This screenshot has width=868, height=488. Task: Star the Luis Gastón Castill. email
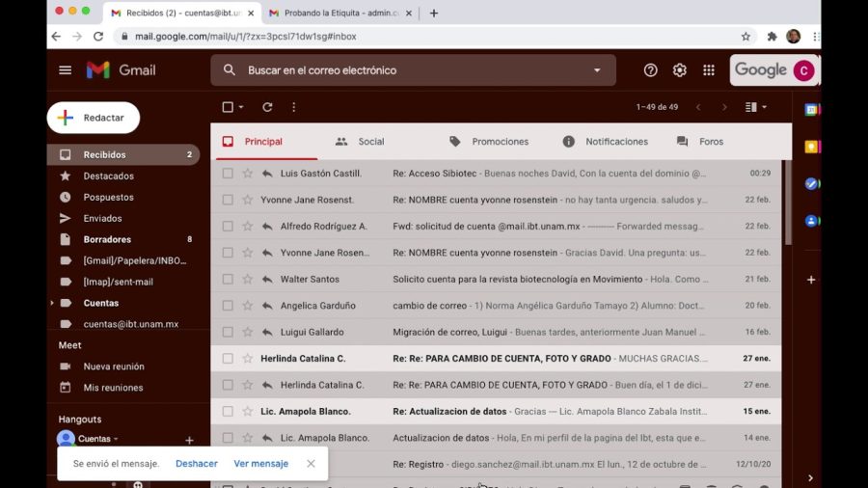247,174
